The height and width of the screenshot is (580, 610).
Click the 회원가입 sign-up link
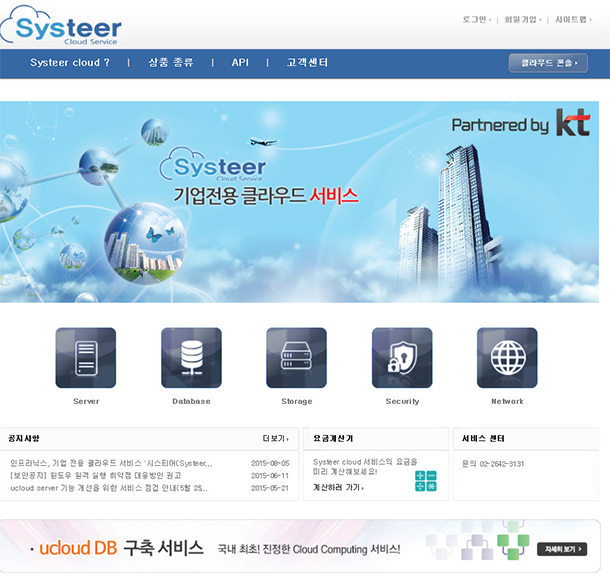point(520,19)
